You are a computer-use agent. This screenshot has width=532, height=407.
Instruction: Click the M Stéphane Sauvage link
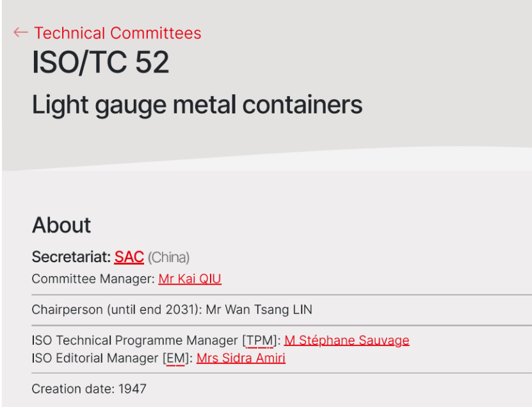(346, 340)
